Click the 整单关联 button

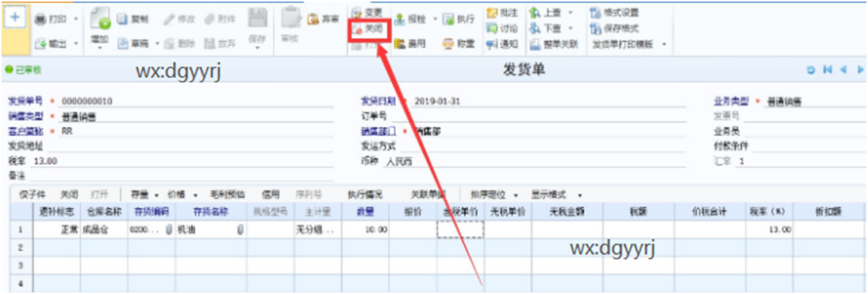click(x=554, y=44)
